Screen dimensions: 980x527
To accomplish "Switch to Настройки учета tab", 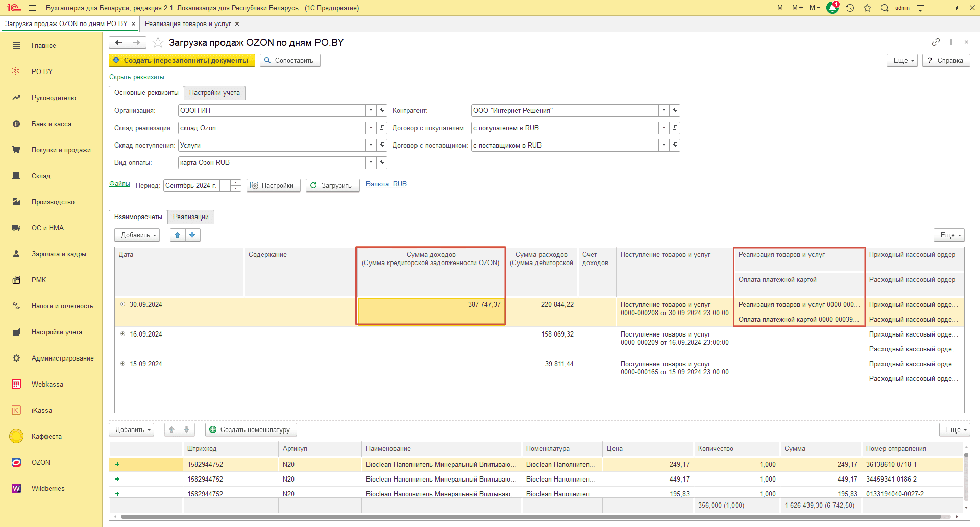I will point(214,93).
